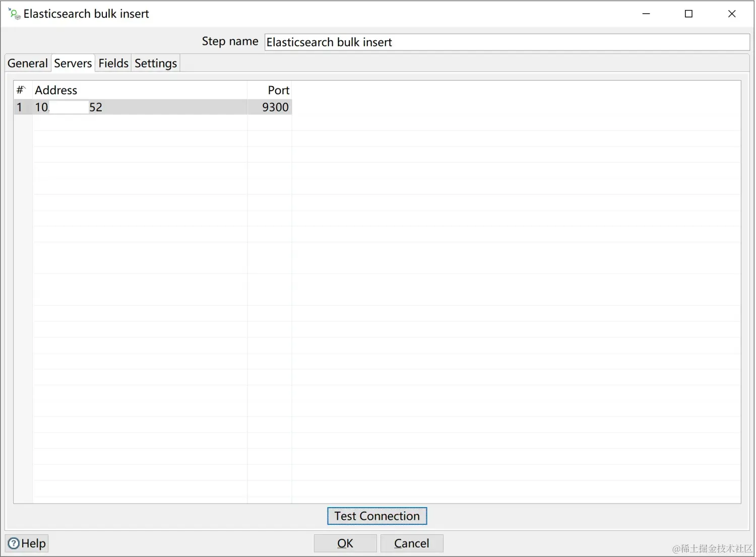Open the General tab
This screenshot has height=557, width=756.
click(28, 63)
